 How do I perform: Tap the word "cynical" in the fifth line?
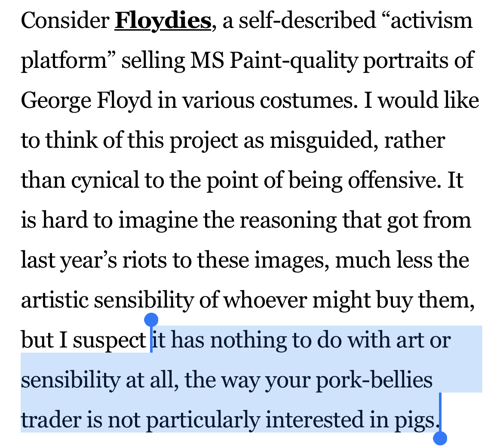pos(105,180)
